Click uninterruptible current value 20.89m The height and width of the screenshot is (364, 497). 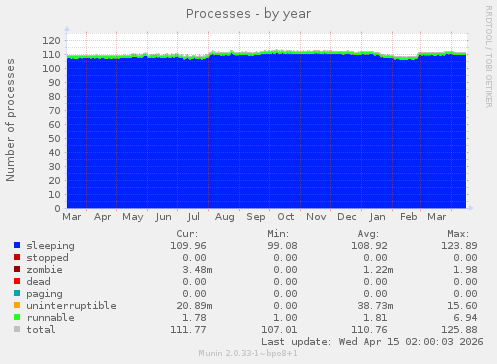coord(194,306)
